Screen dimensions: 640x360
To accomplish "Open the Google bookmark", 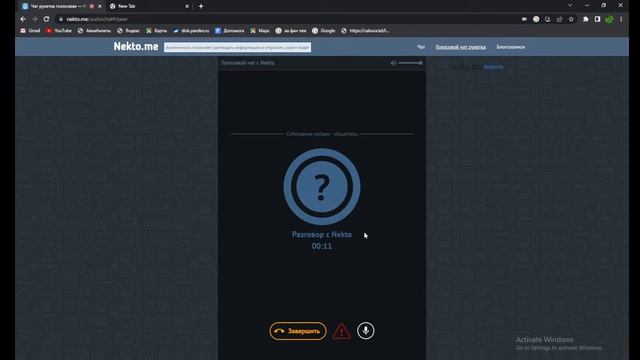I will (324, 31).
